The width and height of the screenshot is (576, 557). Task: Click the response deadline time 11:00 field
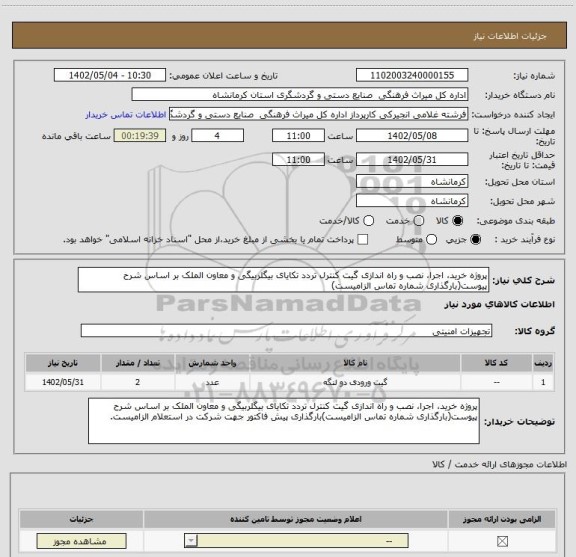[298, 136]
